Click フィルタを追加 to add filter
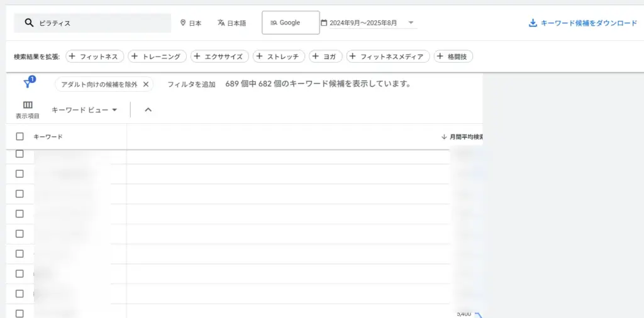The image size is (644, 318). coord(191,84)
